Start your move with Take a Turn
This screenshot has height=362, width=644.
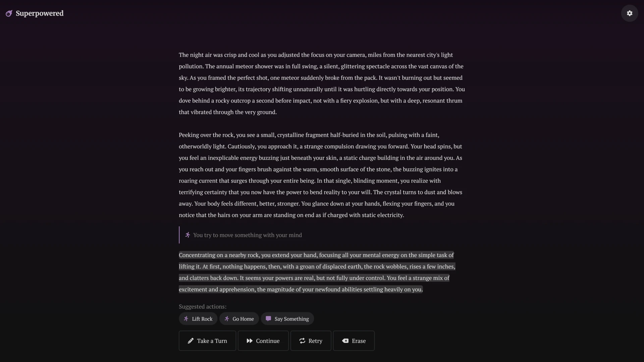pyautogui.click(x=207, y=341)
